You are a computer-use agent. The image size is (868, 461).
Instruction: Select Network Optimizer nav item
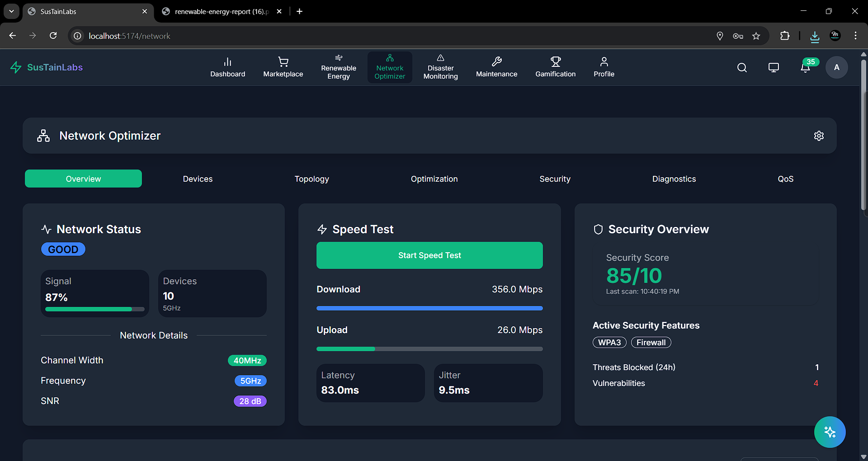tap(390, 67)
